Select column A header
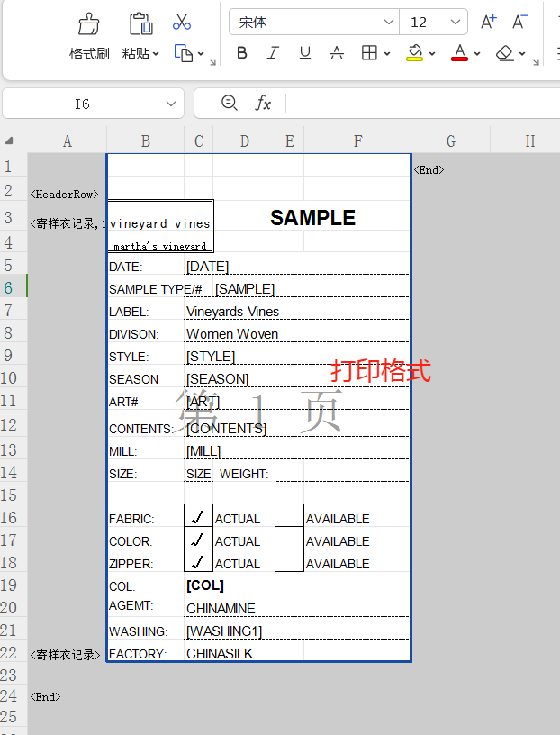This screenshot has width=560, height=735. click(67, 141)
